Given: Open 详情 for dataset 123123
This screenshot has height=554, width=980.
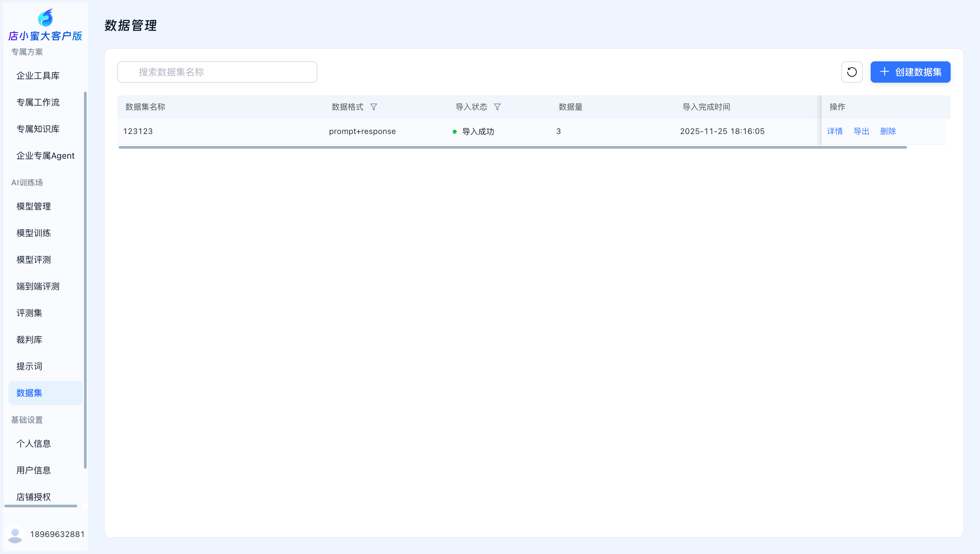Looking at the screenshot, I should 834,131.
